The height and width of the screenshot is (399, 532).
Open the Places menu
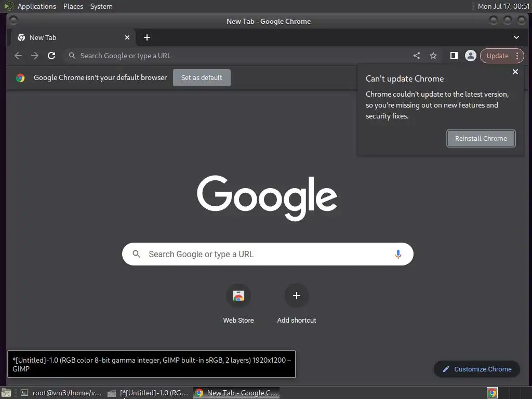73,6
